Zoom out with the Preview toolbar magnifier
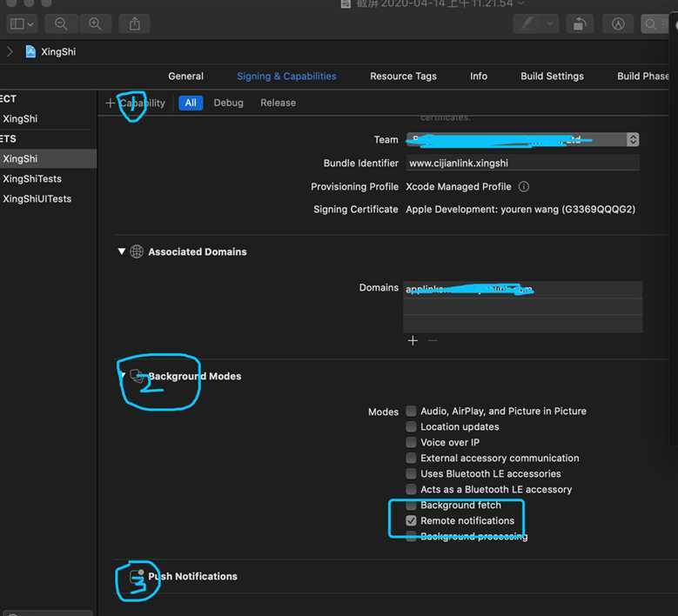Image resolution: width=678 pixels, height=616 pixels. click(x=61, y=23)
